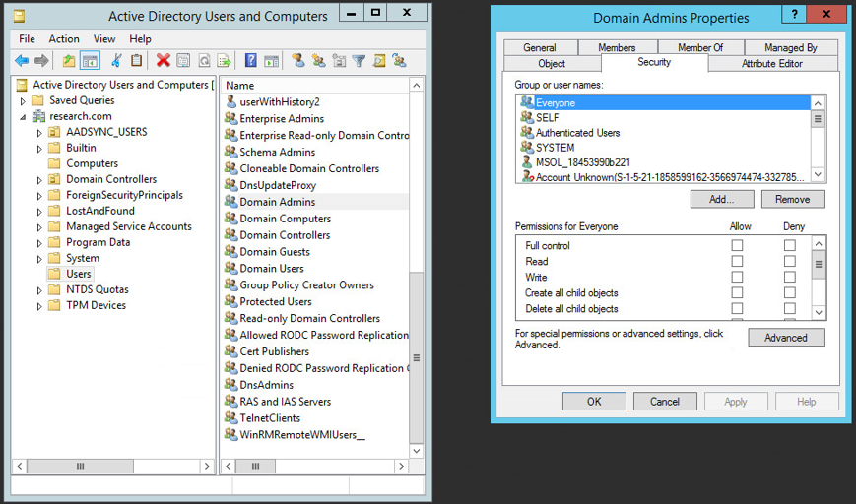Click the Add... button
Screen dimensions: 856x504
coord(722,199)
